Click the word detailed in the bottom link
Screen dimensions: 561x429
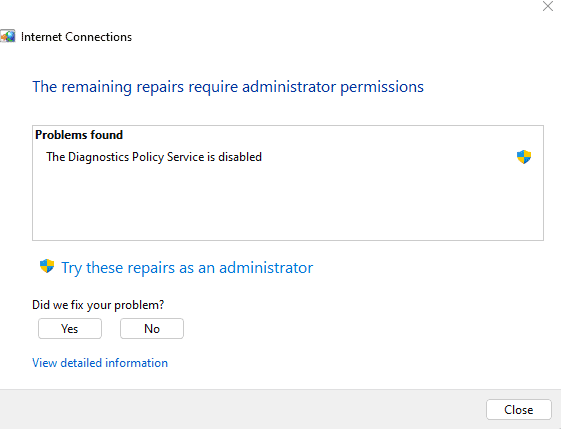pyautogui.click(x=81, y=363)
